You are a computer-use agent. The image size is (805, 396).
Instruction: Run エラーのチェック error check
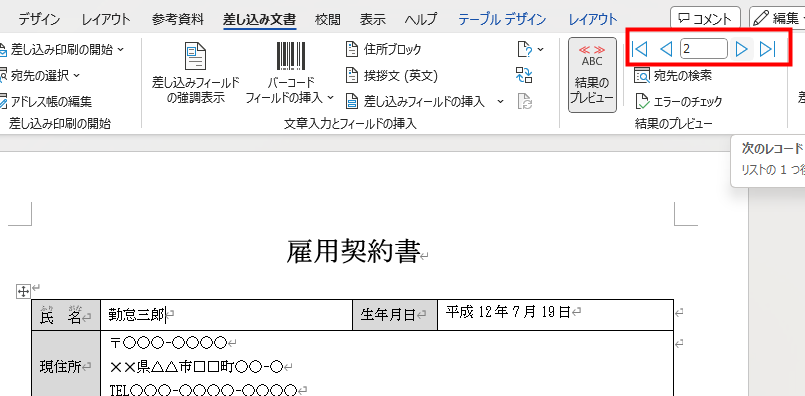[679, 101]
